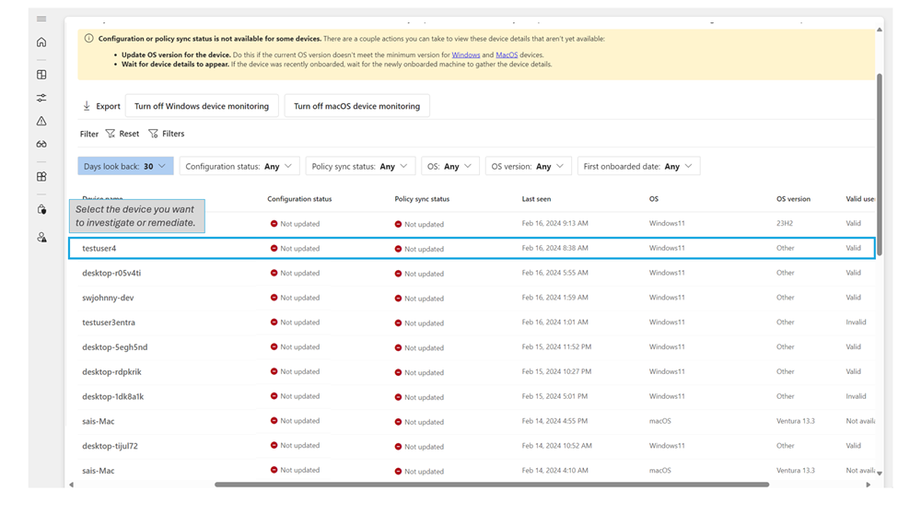The width and height of the screenshot is (898, 505).
Task: Click the horizontal scrollbar thumb
Action: (x=491, y=484)
